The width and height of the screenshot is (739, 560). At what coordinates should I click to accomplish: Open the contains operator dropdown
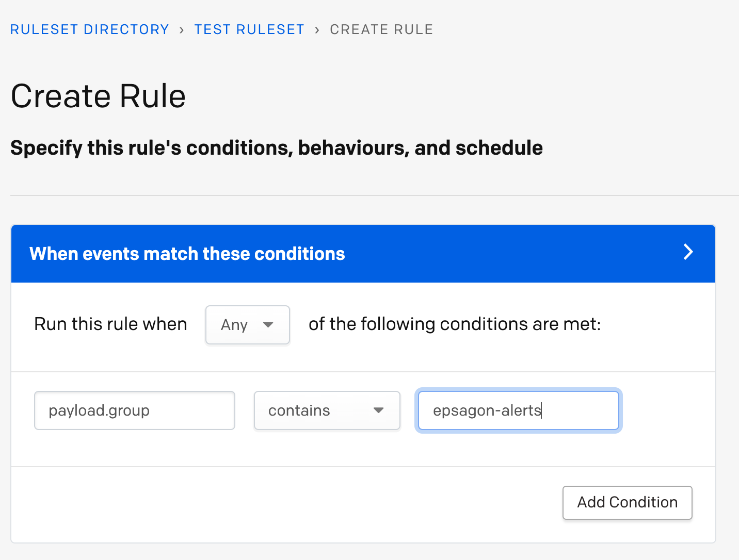coord(327,410)
